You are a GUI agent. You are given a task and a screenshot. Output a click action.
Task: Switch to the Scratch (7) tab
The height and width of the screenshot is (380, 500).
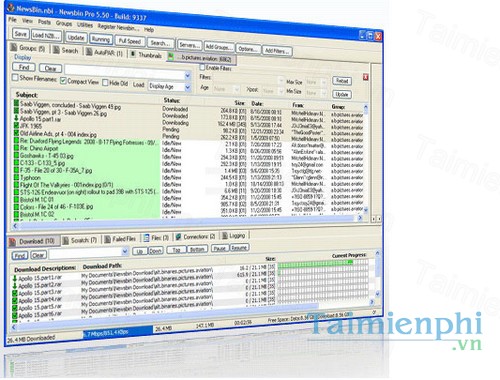pyautogui.click(x=80, y=240)
